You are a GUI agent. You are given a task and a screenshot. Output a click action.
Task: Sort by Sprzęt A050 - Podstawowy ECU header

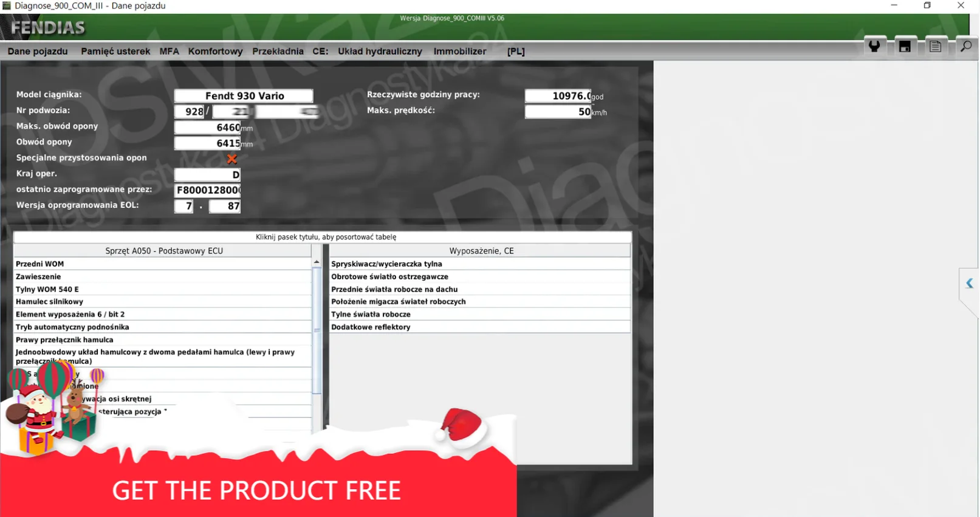pyautogui.click(x=163, y=251)
